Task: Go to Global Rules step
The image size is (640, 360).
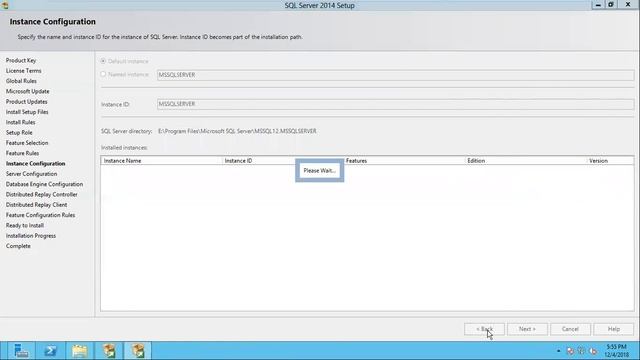Action: pyautogui.click(x=21, y=81)
